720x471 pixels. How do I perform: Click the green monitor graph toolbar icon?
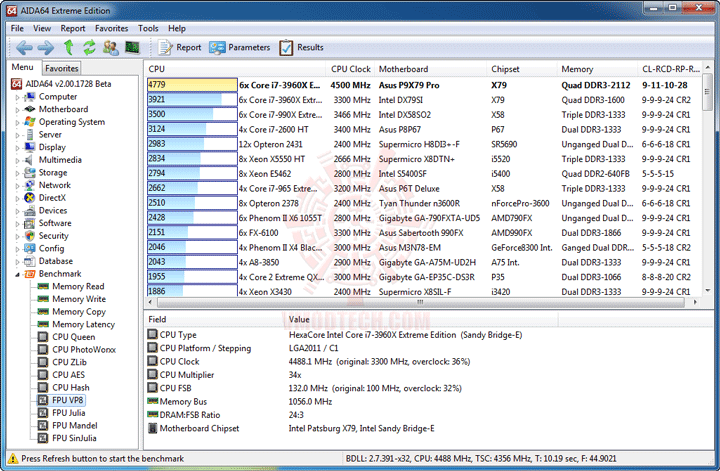click(132, 47)
